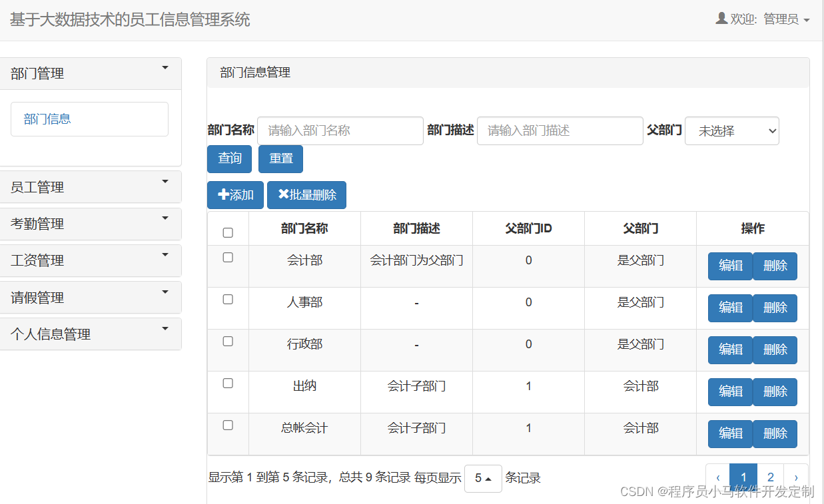This screenshot has width=824, height=504.
Task: Open the 未选择 parent department dropdown
Action: 731,130
